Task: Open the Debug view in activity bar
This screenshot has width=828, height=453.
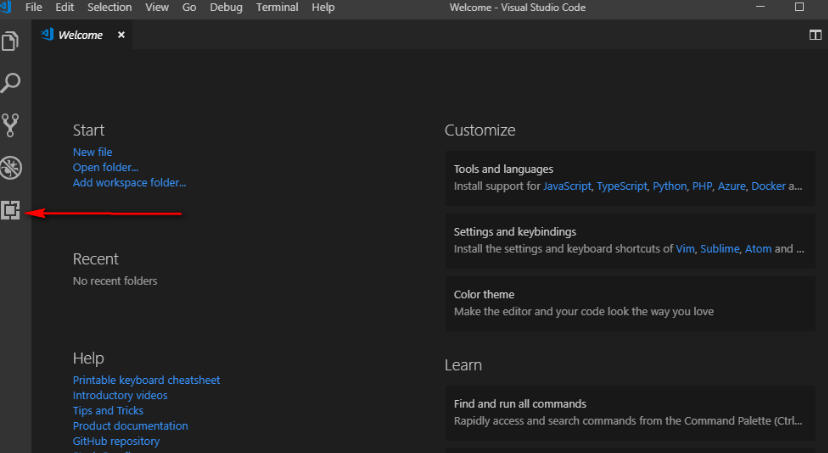Action: 11,167
